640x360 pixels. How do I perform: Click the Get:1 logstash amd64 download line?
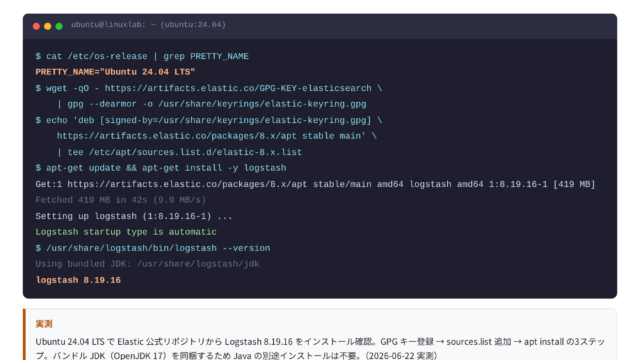tap(315, 184)
